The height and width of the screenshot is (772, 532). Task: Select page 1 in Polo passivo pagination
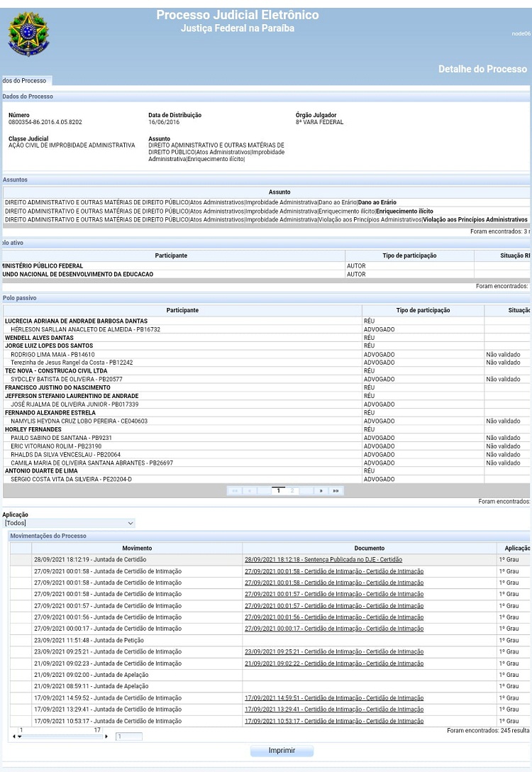(x=278, y=490)
